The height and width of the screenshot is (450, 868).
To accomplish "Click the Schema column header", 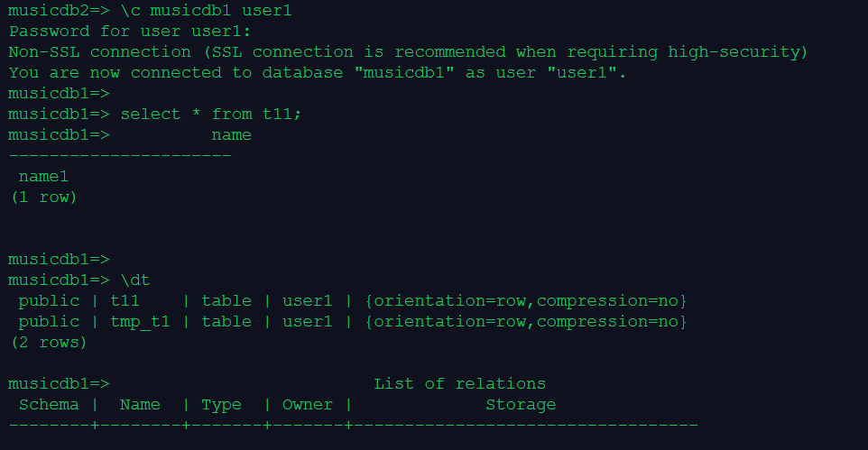I will coord(49,404).
